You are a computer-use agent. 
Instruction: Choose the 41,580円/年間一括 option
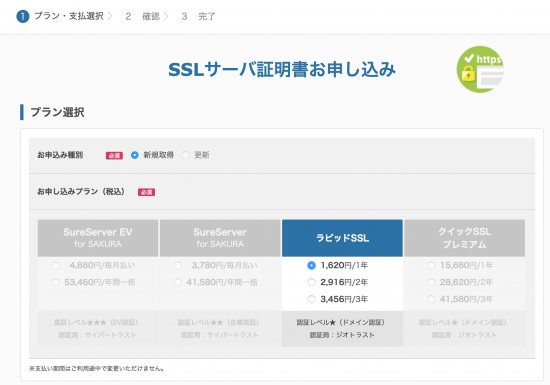[x=178, y=282]
